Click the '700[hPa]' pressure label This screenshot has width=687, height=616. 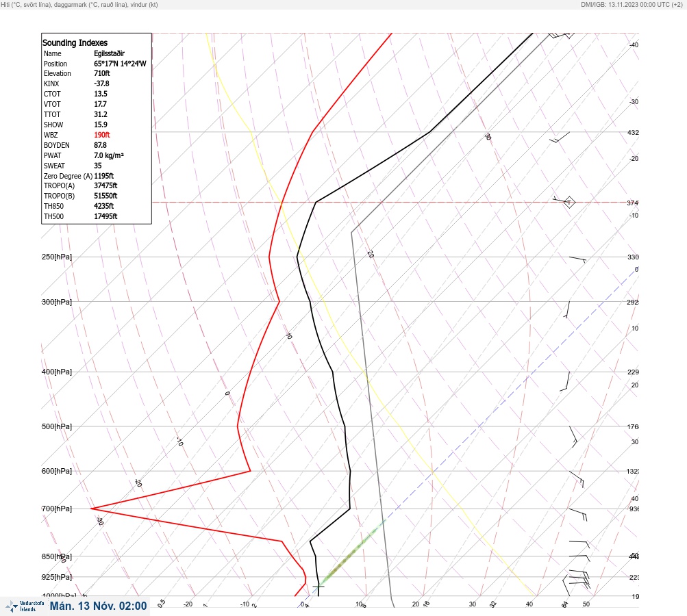coord(57,509)
